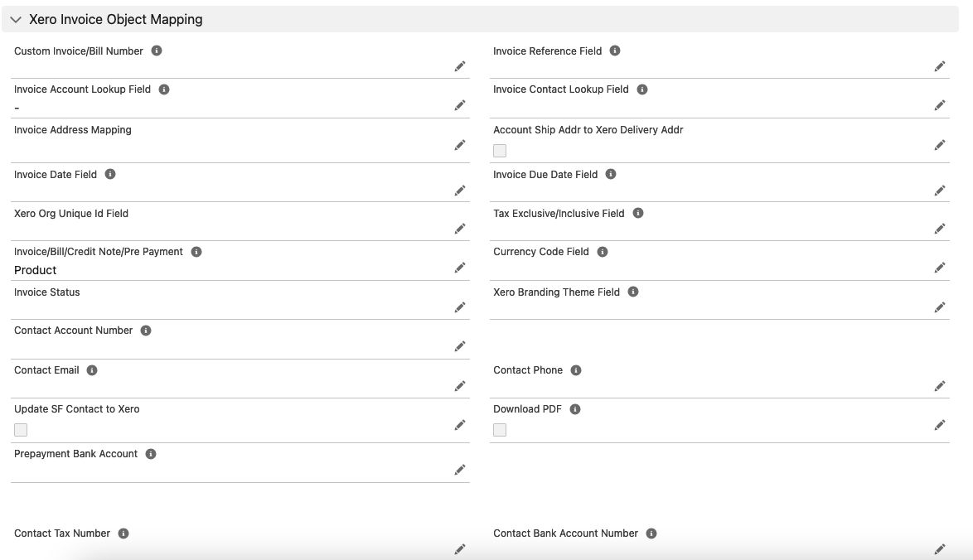Viewport: 973px width, 560px height.
Task: Click info icon next to Contact Email
Action: [x=92, y=370]
